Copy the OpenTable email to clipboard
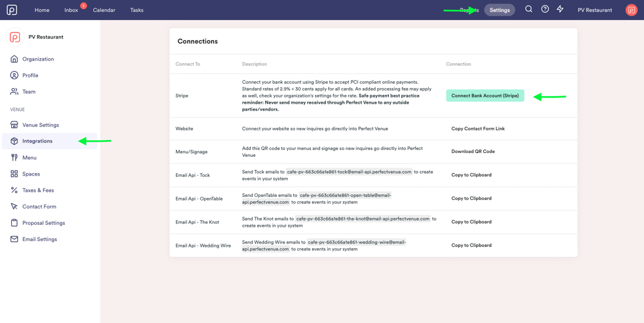Screen dimensions: 644x323 pyautogui.click(x=472, y=198)
